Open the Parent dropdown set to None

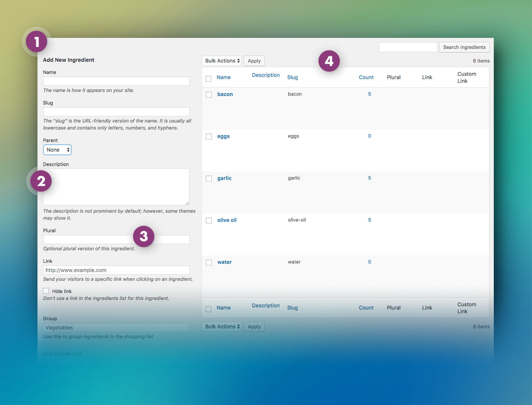tap(57, 150)
